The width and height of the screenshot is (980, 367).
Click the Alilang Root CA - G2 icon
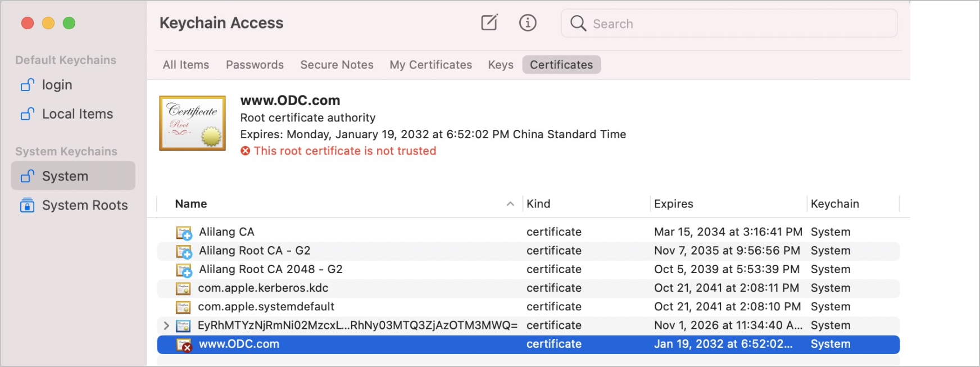tap(184, 251)
